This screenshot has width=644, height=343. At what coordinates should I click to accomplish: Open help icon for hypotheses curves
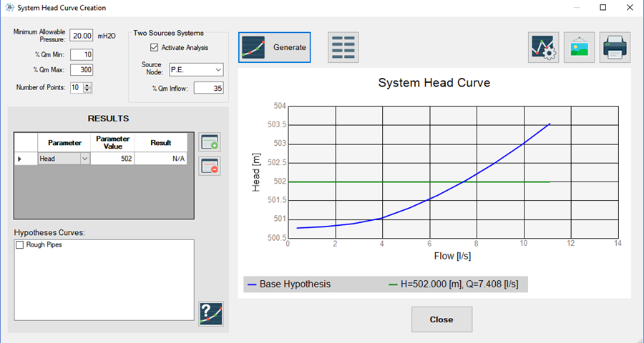(x=210, y=314)
